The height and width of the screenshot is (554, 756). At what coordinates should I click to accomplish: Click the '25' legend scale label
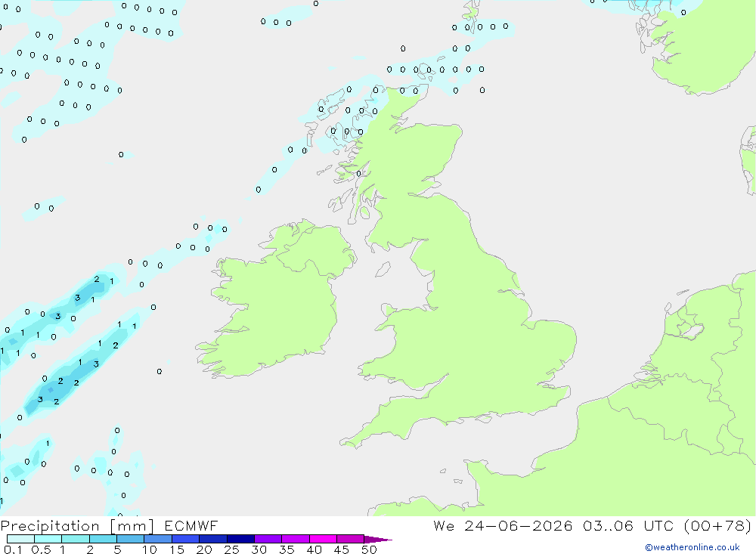tap(232, 549)
